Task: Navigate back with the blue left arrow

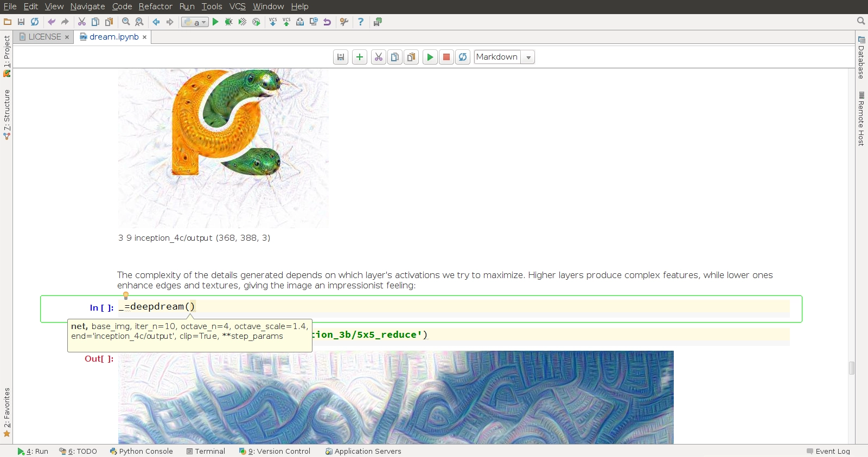Action: click(x=156, y=22)
